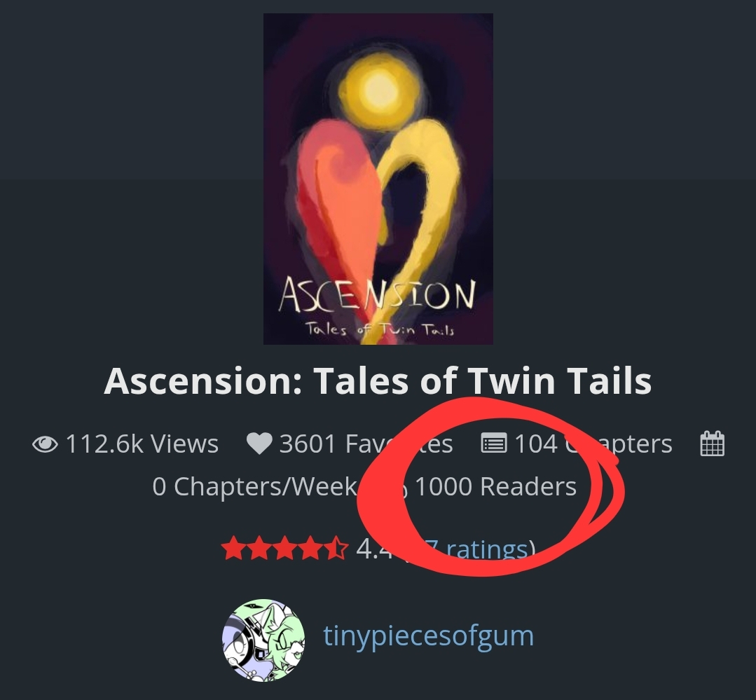Click the heart Favorites icon

[x=259, y=444]
